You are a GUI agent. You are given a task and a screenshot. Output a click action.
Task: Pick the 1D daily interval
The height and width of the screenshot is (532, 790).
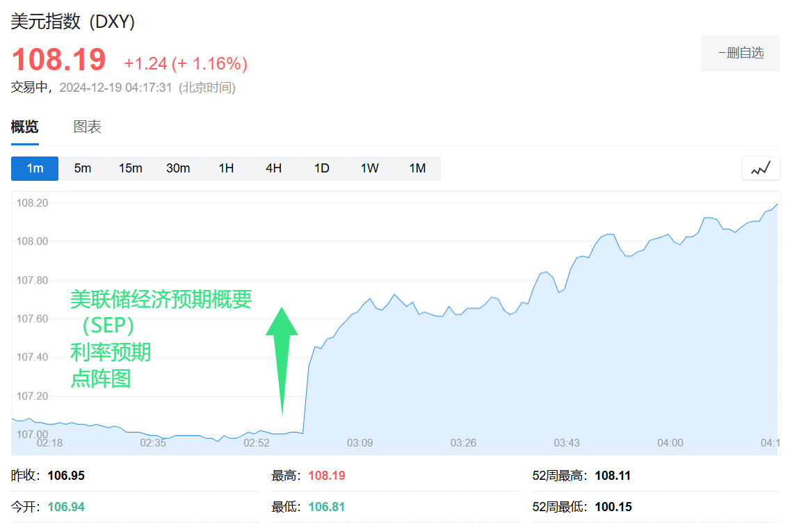(x=321, y=168)
